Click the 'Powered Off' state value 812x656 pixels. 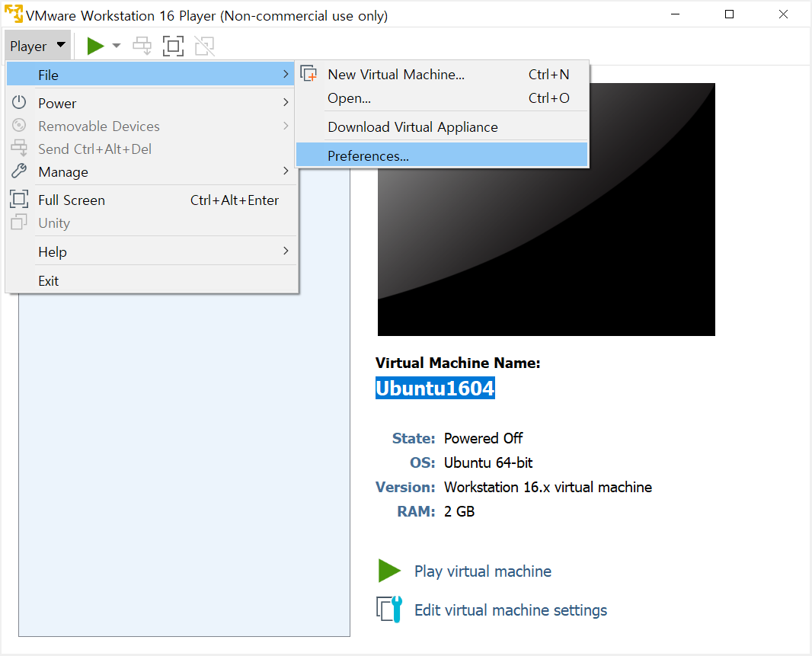483,438
